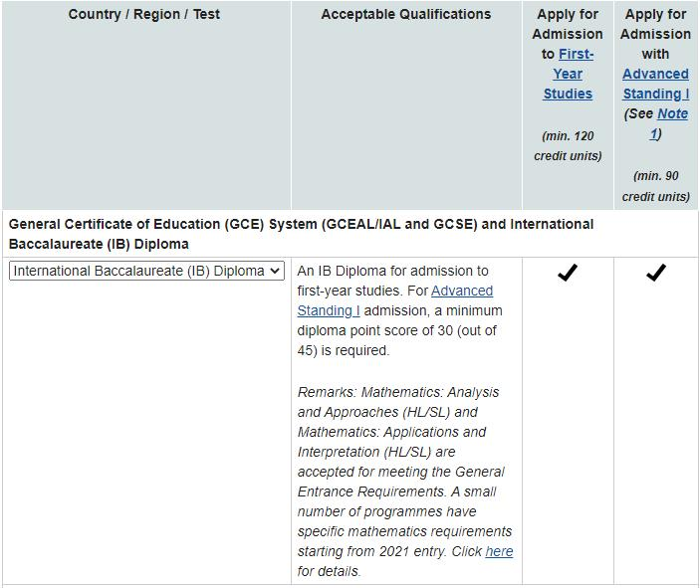Open the International Baccalaureate (IB) Diploma dropdown

coord(146,271)
